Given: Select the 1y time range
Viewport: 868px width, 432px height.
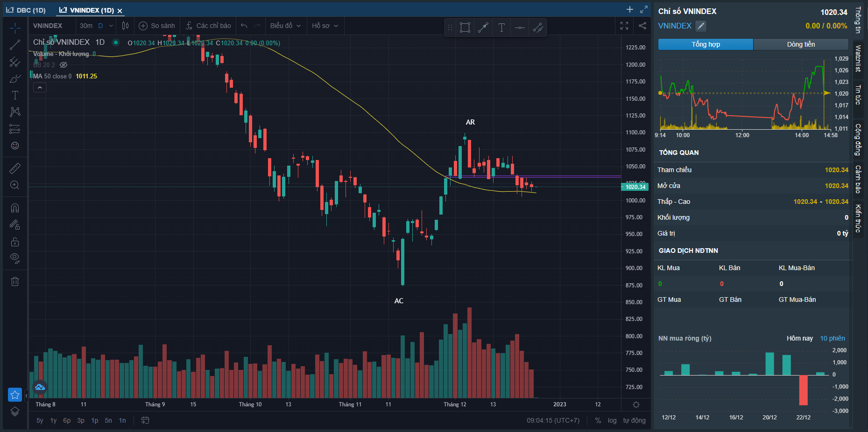Looking at the screenshot, I should pos(53,420).
